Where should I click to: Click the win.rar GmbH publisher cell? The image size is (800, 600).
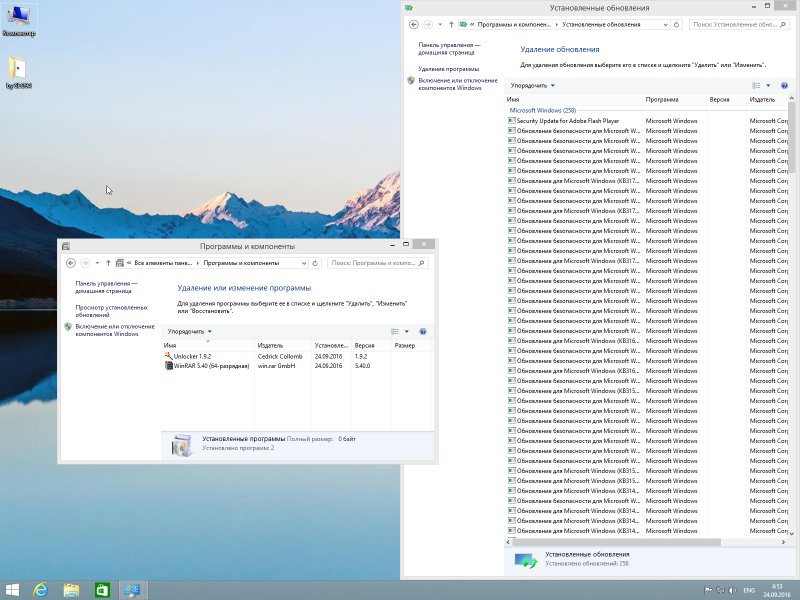tap(276, 366)
